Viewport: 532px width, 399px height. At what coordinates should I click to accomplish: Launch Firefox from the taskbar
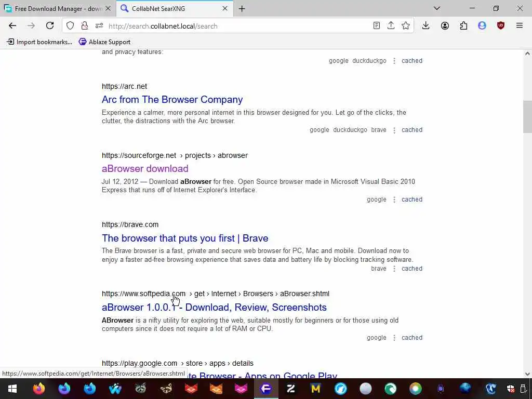(x=38, y=389)
